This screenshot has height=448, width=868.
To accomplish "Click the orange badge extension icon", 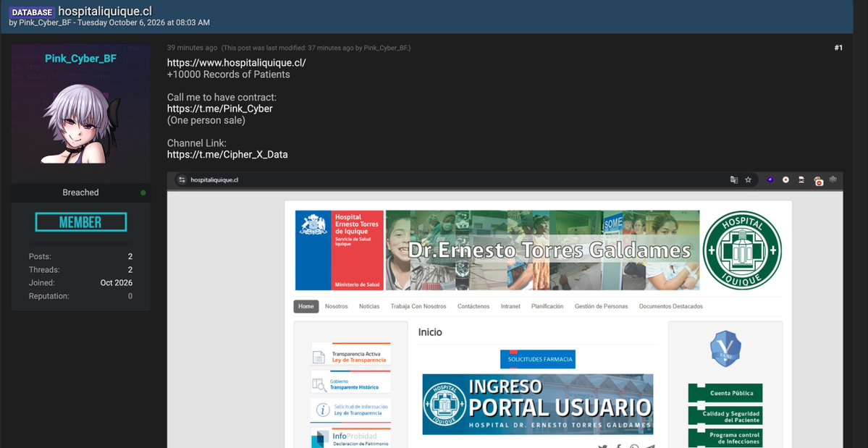I will [x=818, y=180].
